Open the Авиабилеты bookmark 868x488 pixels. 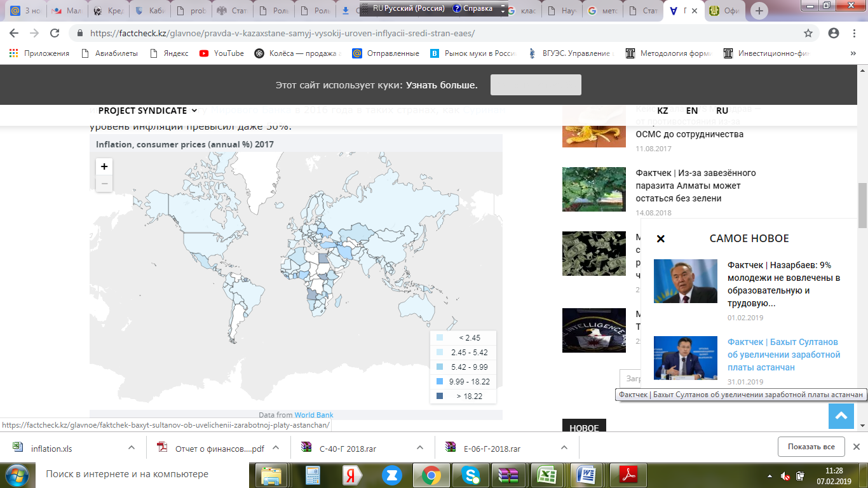click(x=109, y=53)
